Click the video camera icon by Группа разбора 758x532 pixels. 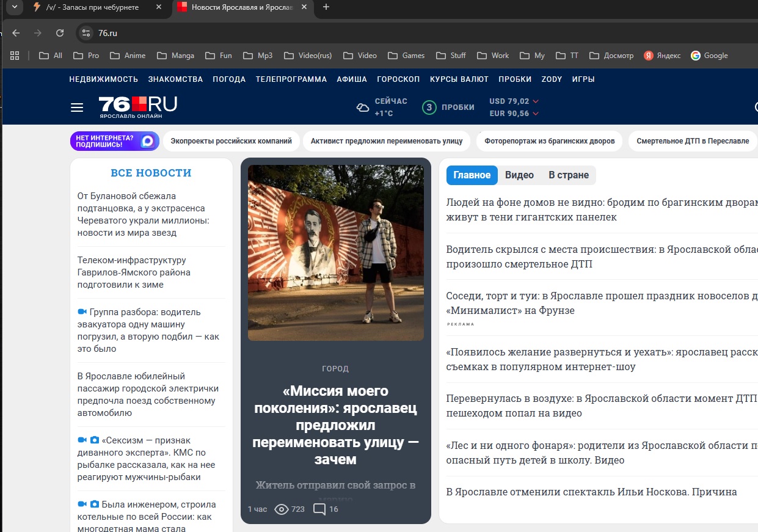82,312
